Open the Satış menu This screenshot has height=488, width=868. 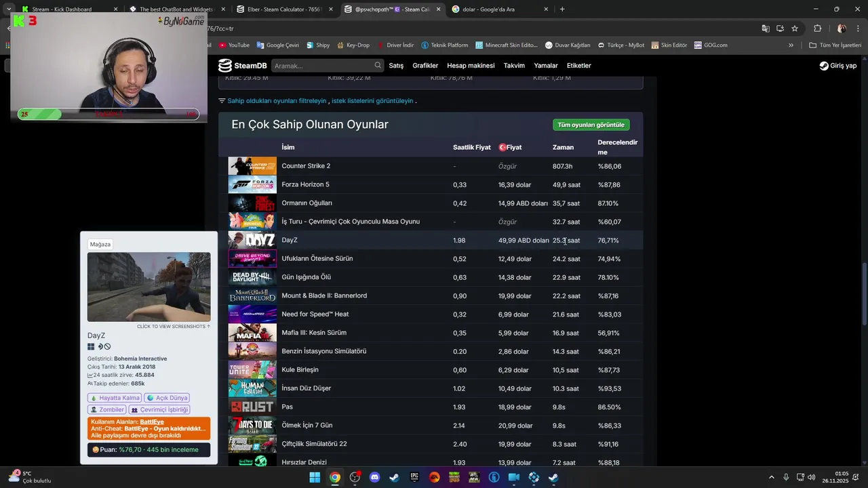[x=396, y=66]
